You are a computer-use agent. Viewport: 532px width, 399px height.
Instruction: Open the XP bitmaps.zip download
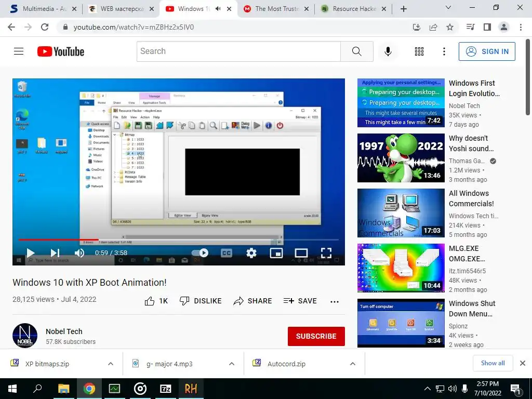pos(47,364)
